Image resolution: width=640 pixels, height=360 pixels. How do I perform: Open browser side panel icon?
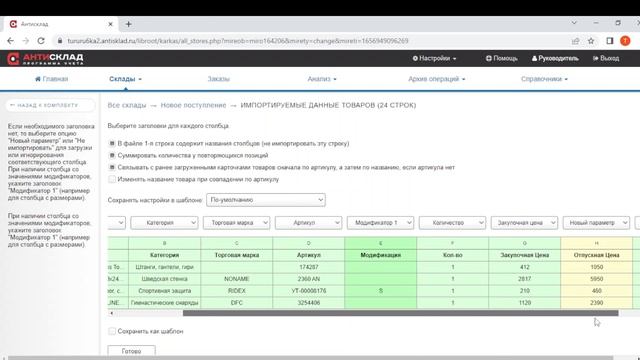[x=610, y=41]
